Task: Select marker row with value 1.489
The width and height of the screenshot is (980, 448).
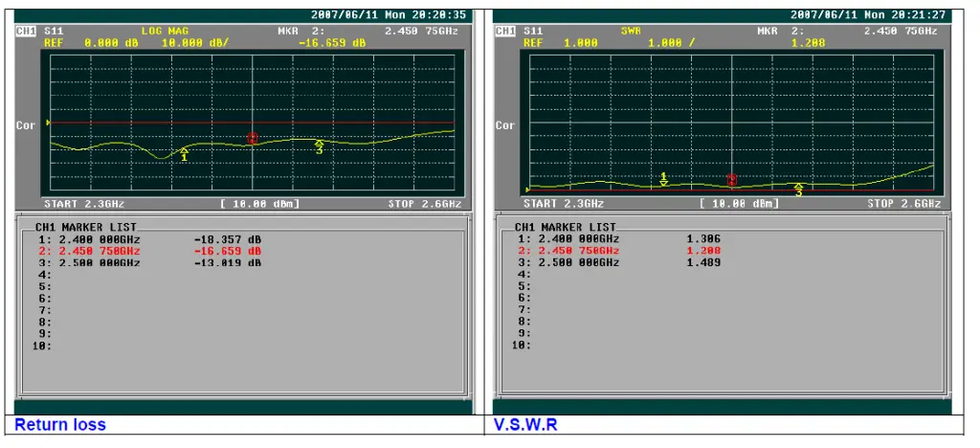Action: [x=619, y=263]
